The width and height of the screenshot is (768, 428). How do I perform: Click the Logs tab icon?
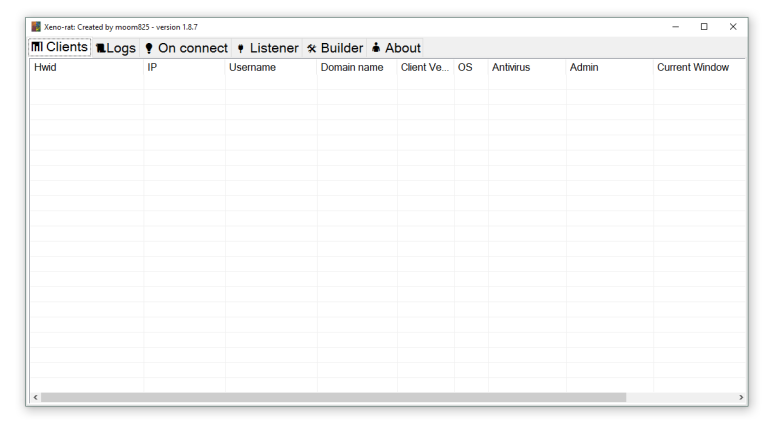101,48
